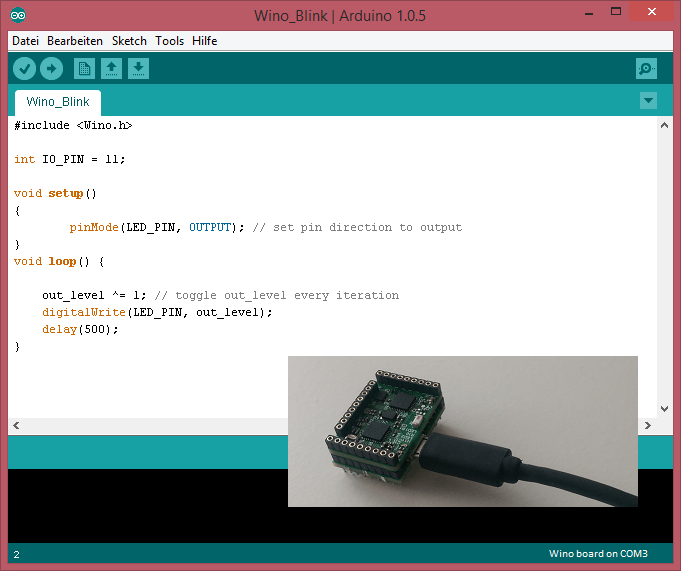Upload the sketch with the arrow button
The width and height of the screenshot is (681, 571).
tap(51, 69)
